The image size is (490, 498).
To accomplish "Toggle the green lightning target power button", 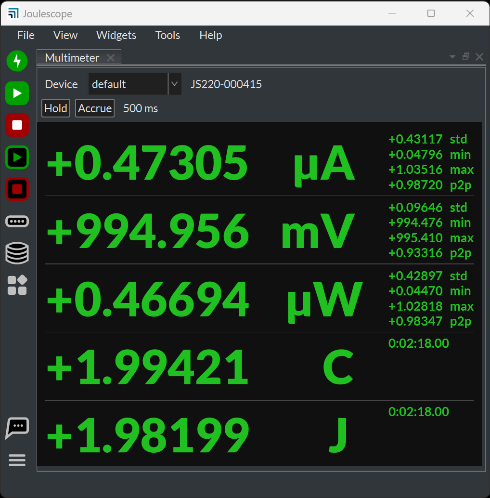I will click(x=17, y=61).
